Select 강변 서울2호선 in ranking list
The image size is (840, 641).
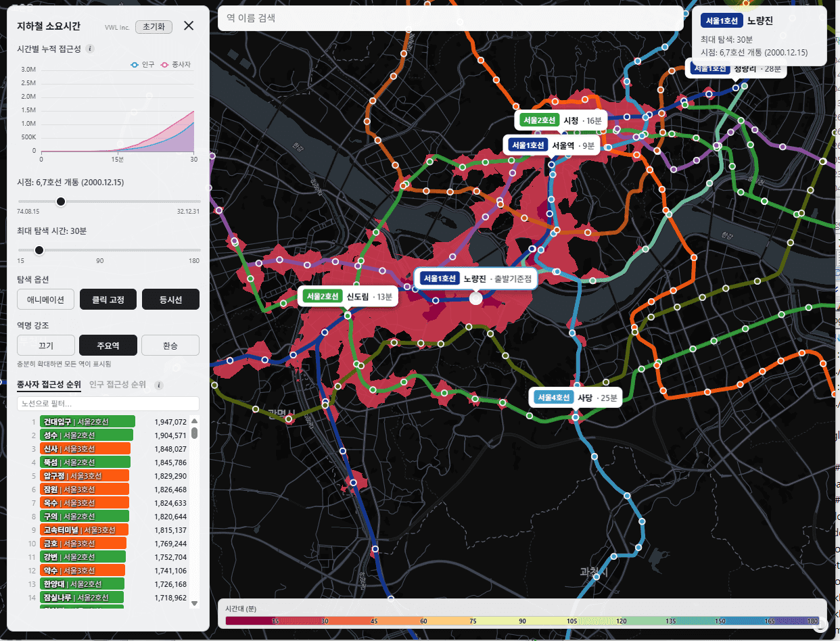pyautogui.click(x=83, y=557)
